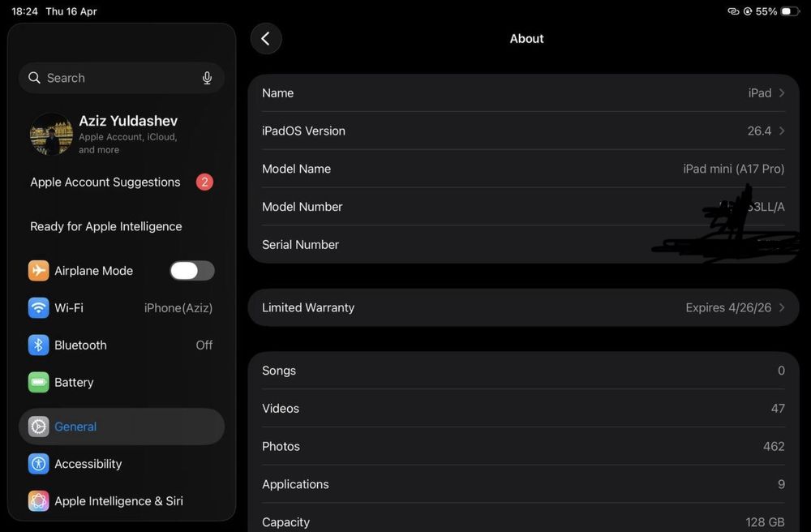Tap the Bluetooth icon

coord(38,345)
